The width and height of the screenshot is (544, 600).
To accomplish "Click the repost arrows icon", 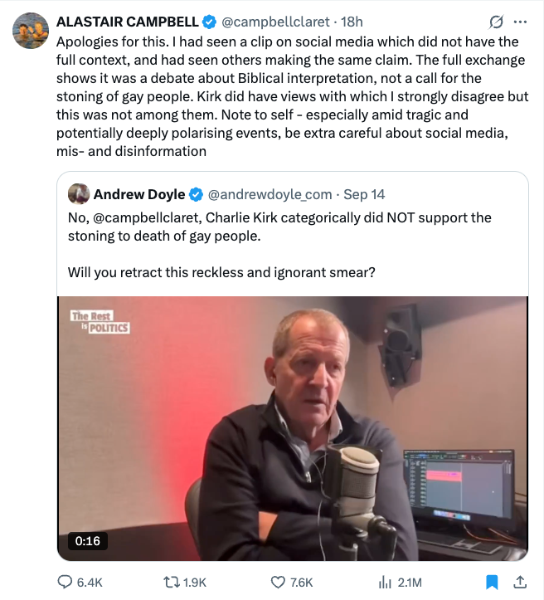I will pos(171,582).
